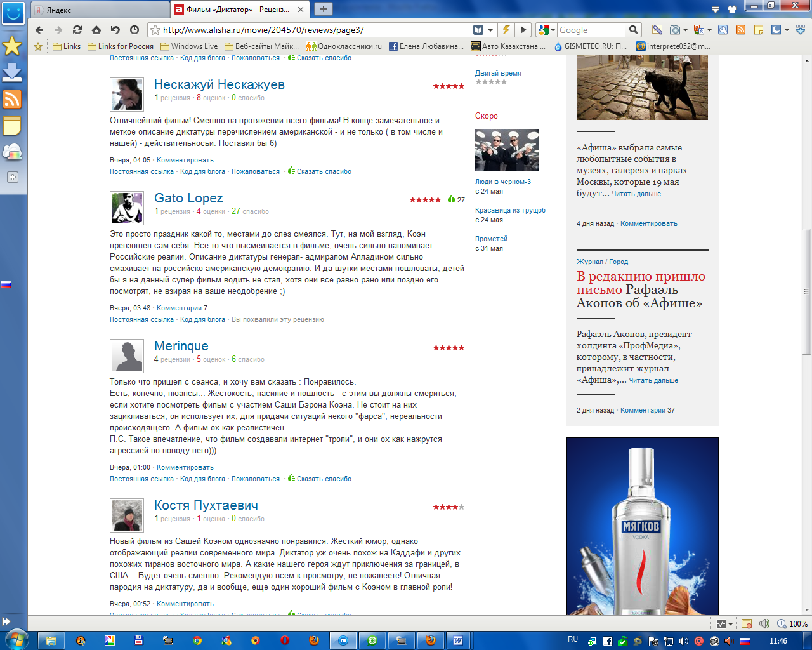Go back to the previous page
This screenshot has width=812, height=650.
[39, 30]
